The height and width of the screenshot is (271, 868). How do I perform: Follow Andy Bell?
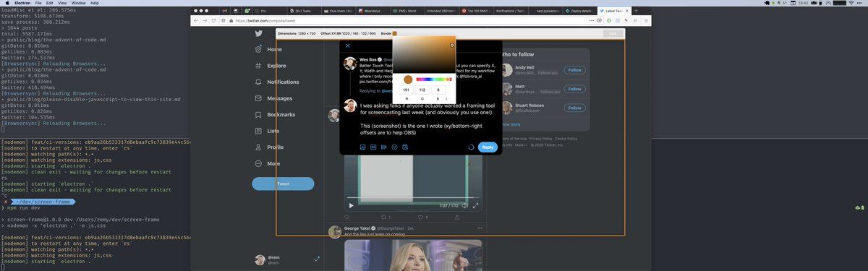(574, 70)
